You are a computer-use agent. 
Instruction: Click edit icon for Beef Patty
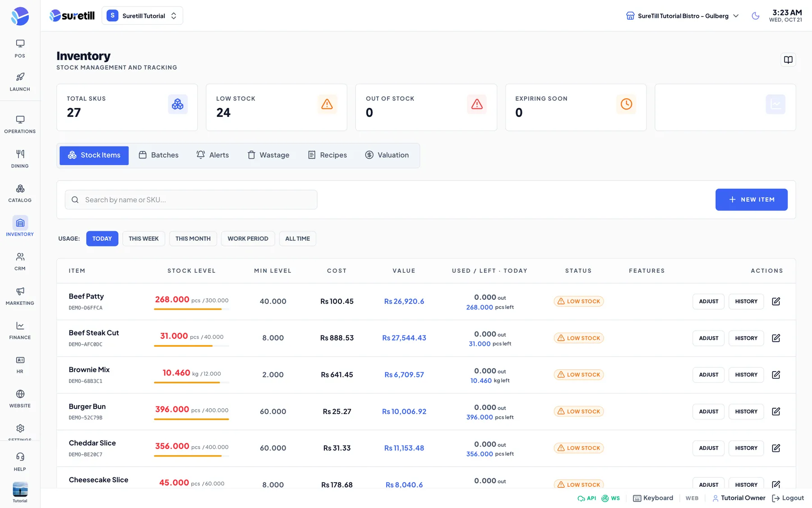click(776, 301)
